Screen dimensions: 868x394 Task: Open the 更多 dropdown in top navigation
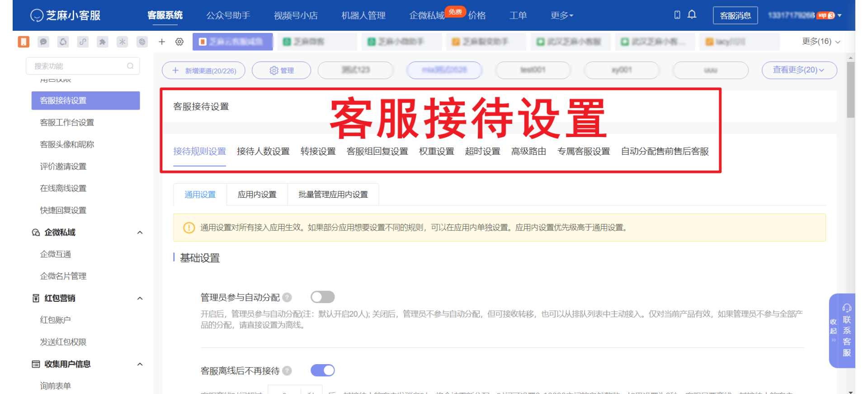(x=562, y=15)
